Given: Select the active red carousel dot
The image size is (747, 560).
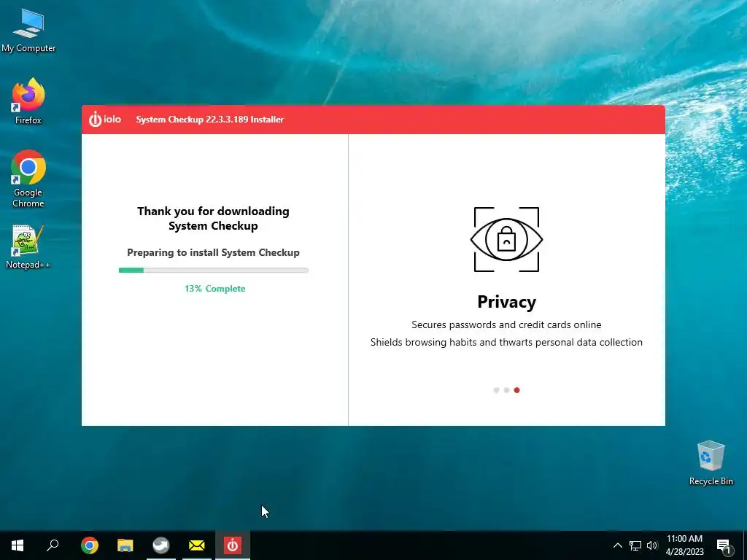Looking at the screenshot, I should (x=517, y=390).
